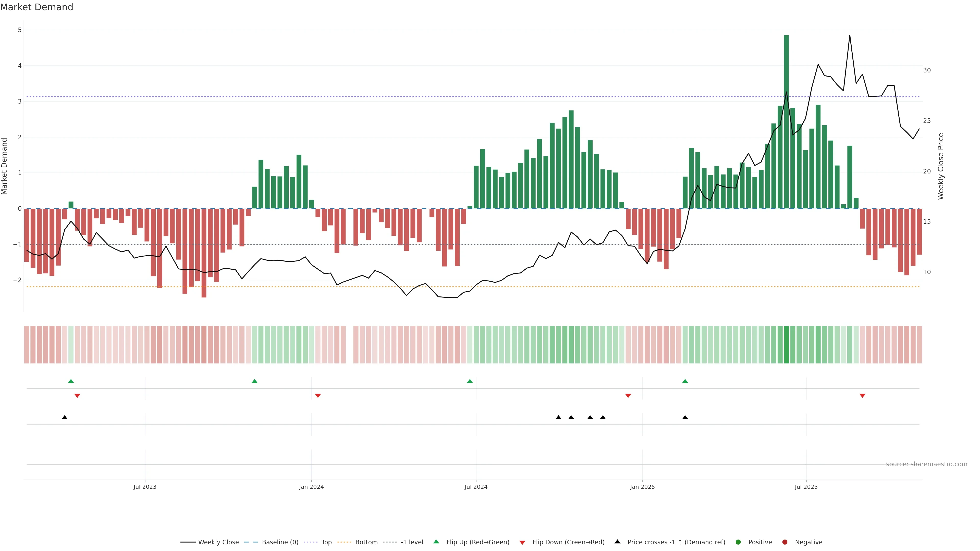The image size is (980, 551).
Task: Click the rightmost red flip-down marker after Jul 2025
Action: tap(862, 396)
